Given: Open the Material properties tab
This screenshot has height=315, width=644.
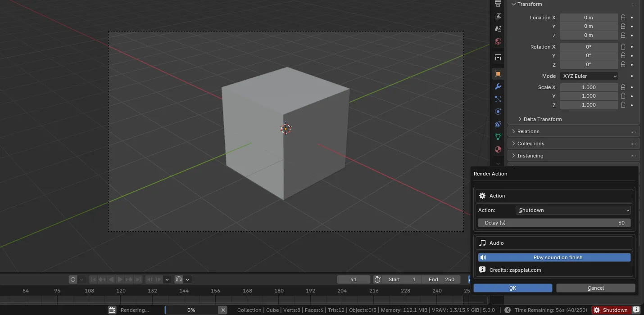Looking at the screenshot, I should click(x=498, y=149).
